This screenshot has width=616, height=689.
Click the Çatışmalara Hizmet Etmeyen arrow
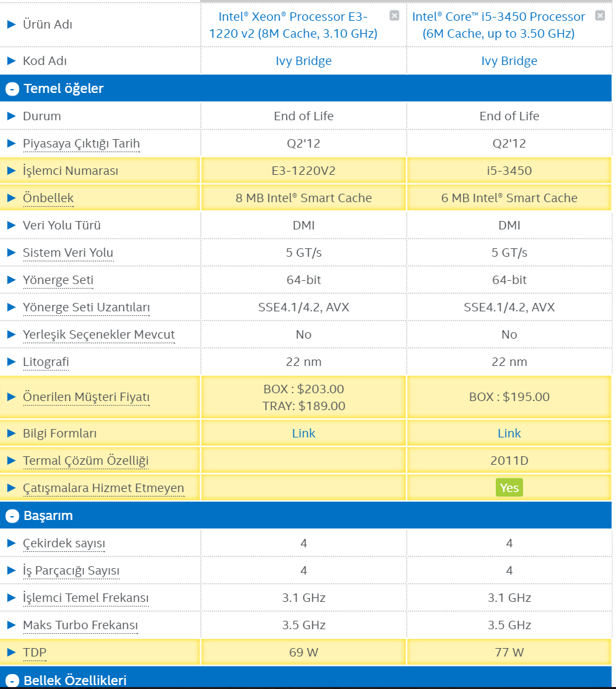[12, 487]
